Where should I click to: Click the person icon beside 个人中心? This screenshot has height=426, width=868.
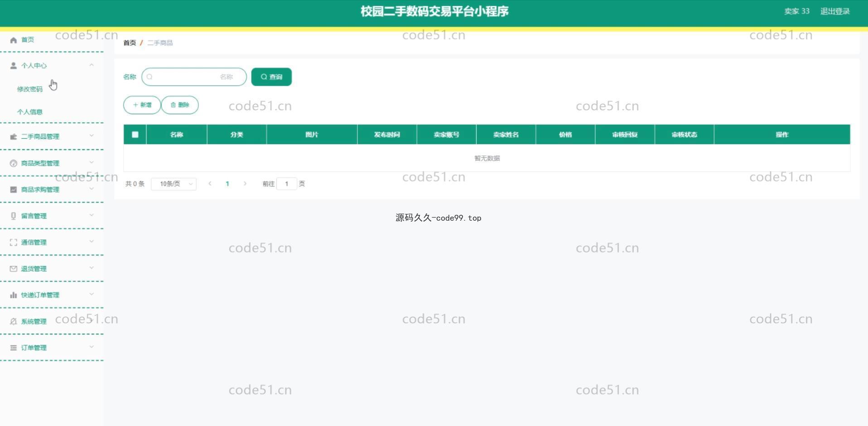pos(14,66)
